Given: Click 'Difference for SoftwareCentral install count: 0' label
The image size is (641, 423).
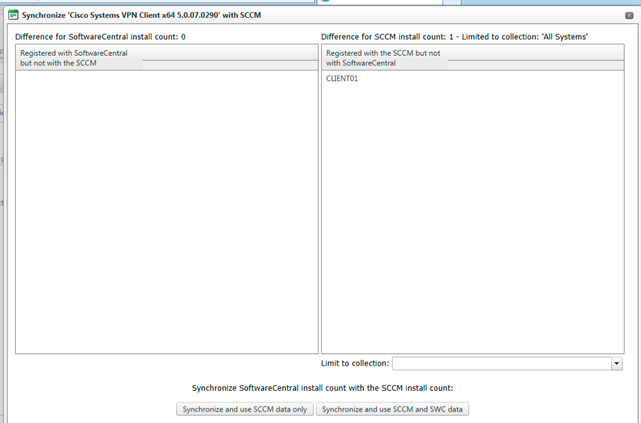Looking at the screenshot, I should point(100,37).
